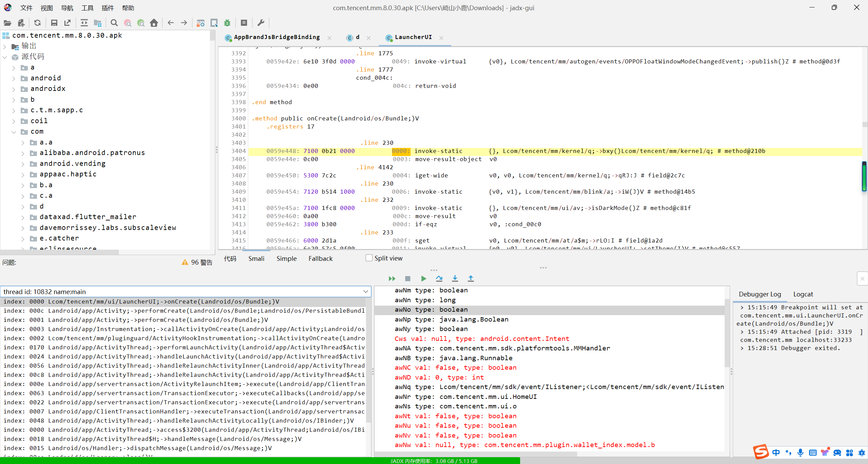The width and height of the screenshot is (868, 464).
Task: Open class search with the pink icon
Action: click(x=128, y=23)
